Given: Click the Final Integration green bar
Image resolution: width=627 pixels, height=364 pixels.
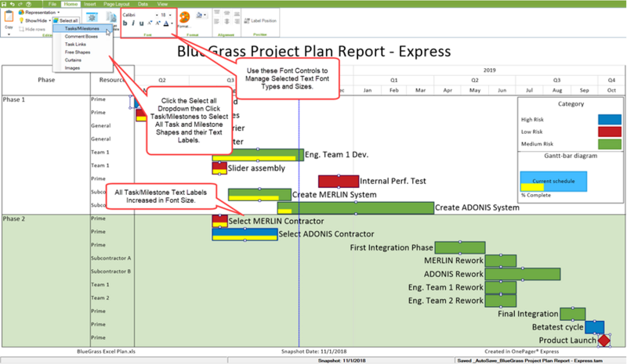Looking at the screenshot, I should 573,314.
